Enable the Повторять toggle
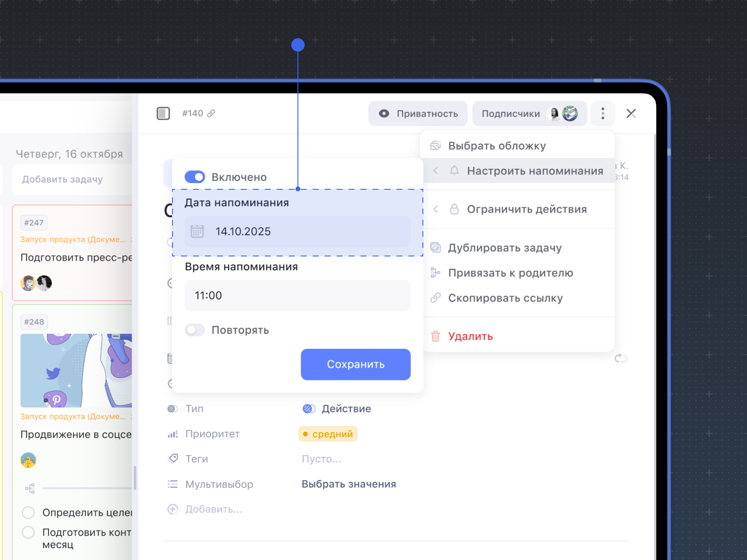The height and width of the screenshot is (560, 747). point(195,330)
